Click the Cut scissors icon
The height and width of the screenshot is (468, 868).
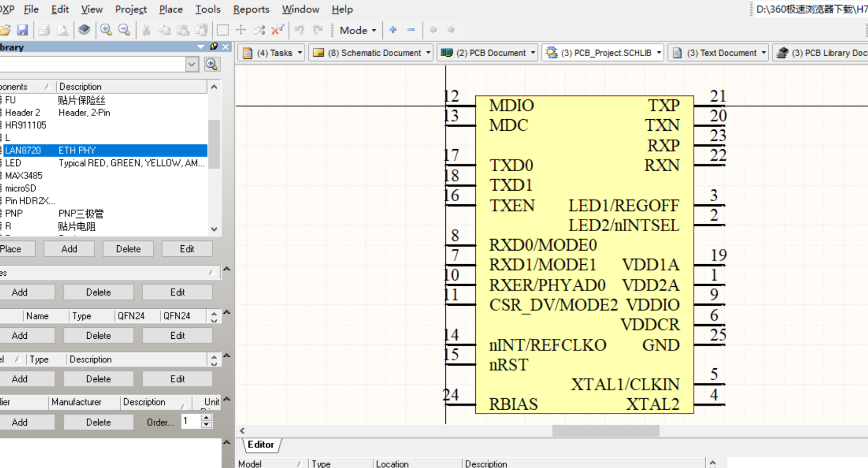click(x=147, y=30)
